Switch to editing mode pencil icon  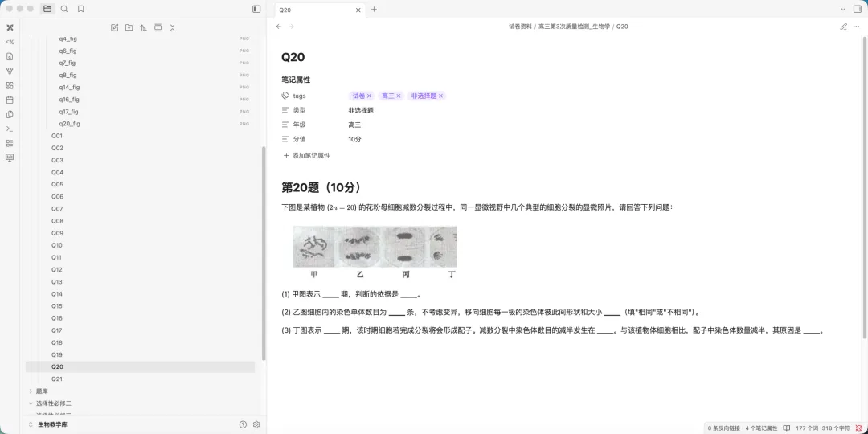(x=844, y=27)
